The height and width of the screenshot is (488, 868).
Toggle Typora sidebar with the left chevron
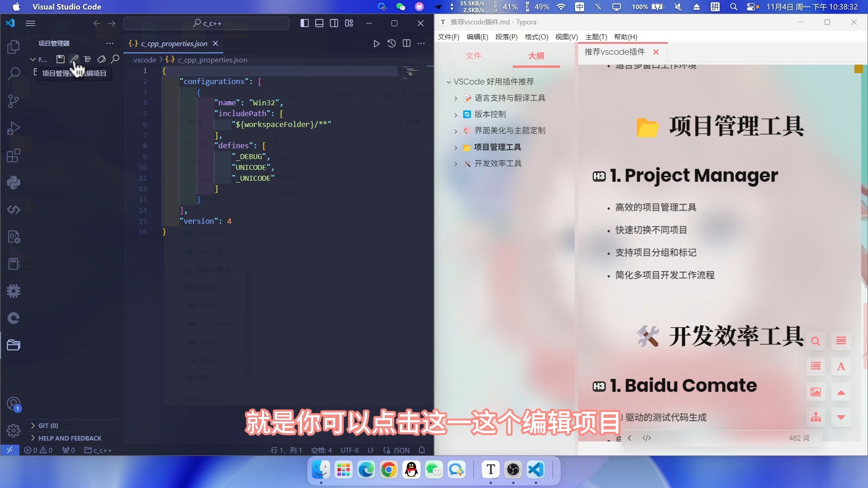click(x=629, y=438)
